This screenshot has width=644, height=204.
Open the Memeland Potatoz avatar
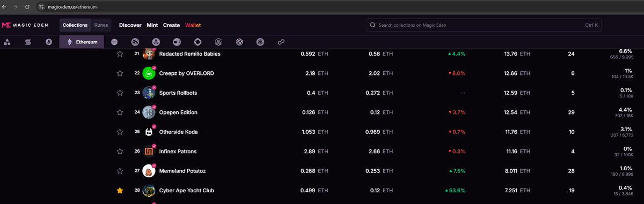click(149, 171)
